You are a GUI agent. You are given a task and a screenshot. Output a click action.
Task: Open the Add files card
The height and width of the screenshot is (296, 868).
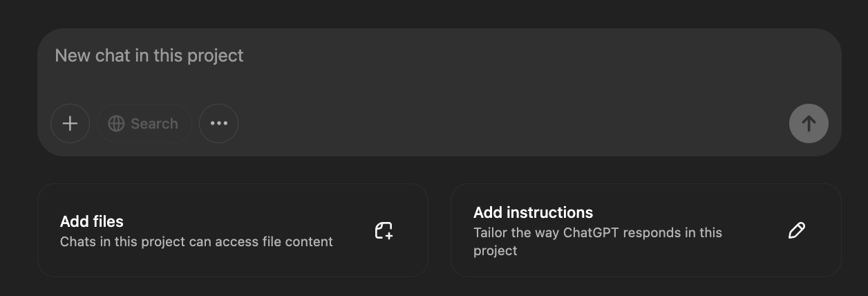(x=232, y=230)
